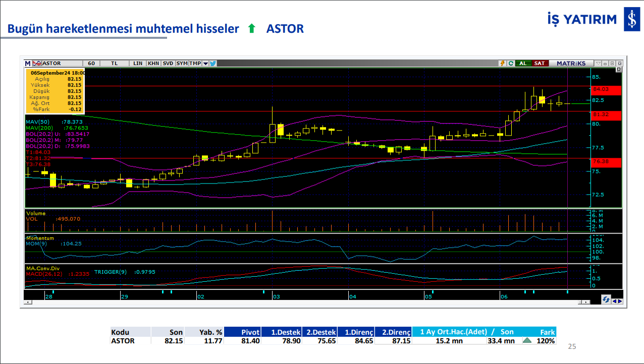Open the triangle dropdown next to MATRIKS
The image size is (644, 364).
coord(598,64)
